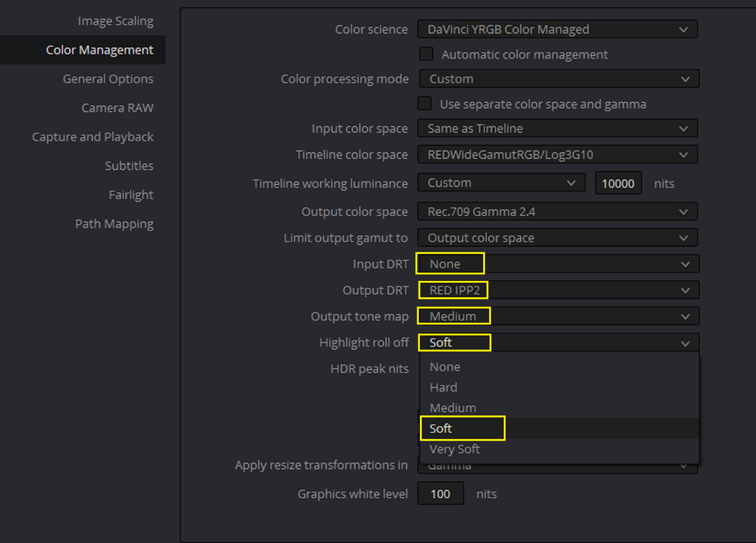Change the Timeline color space dropdown
The width and height of the screenshot is (756, 543).
pyautogui.click(x=558, y=155)
